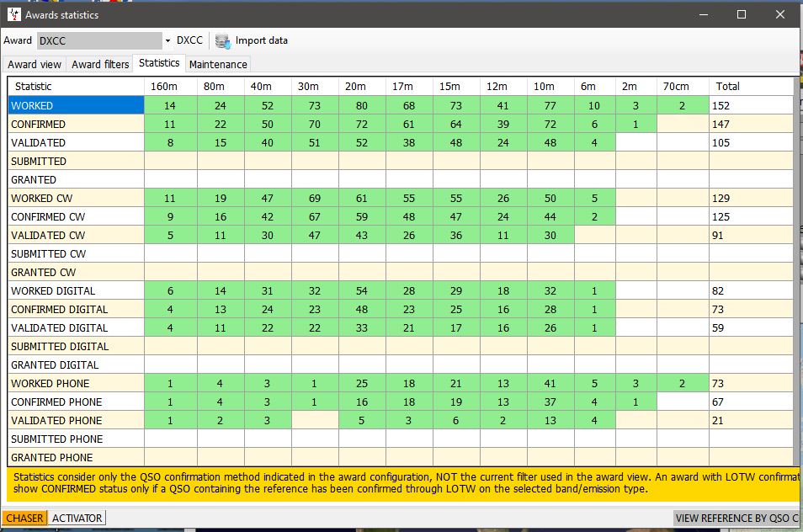The width and height of the screenshot is (803, 532).
Task: Select the SUBMITTED PHONE row label
Action: pyautogui.click(x=77, y=439)
